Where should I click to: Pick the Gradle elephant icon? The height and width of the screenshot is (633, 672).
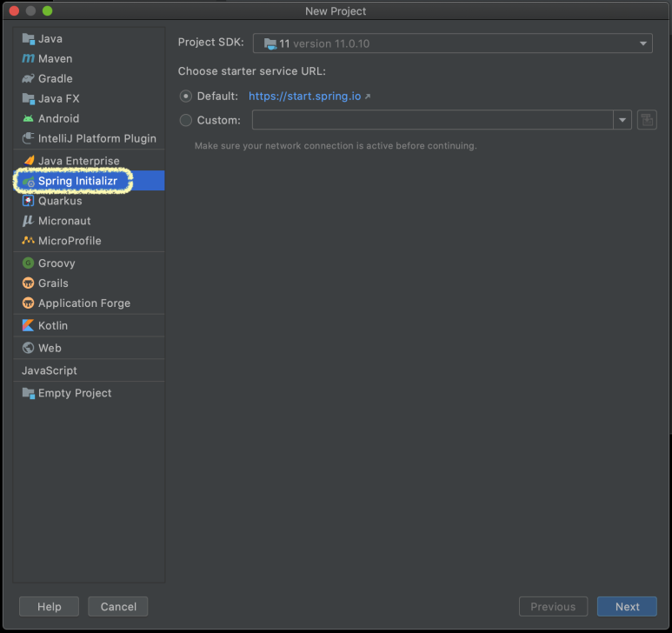(x=29, y=78)
